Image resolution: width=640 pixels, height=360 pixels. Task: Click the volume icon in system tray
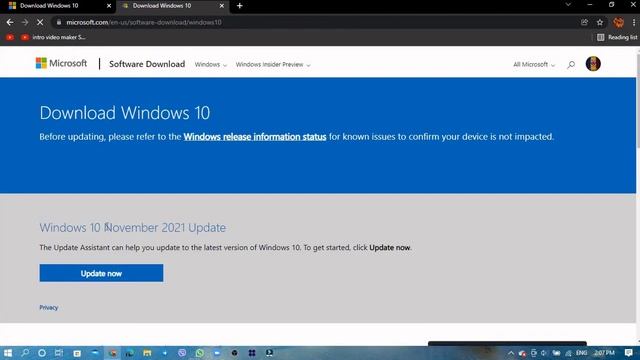pos(544,353)
